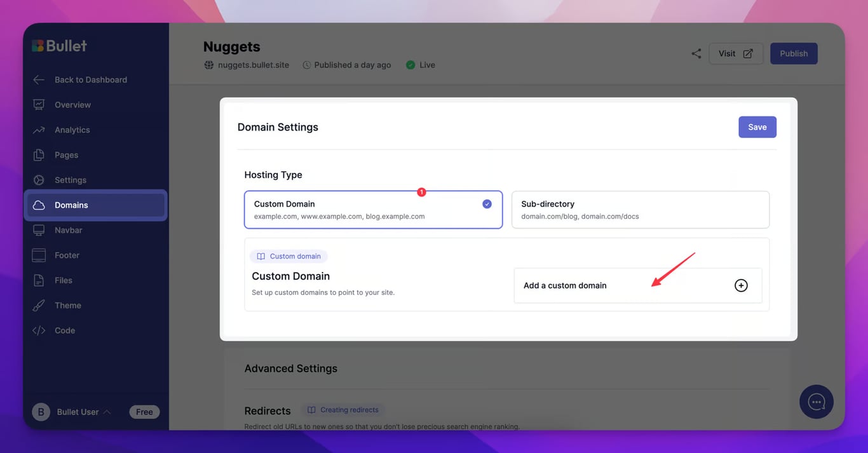
Task: Click the Publish button
Action: pos(793,53)
